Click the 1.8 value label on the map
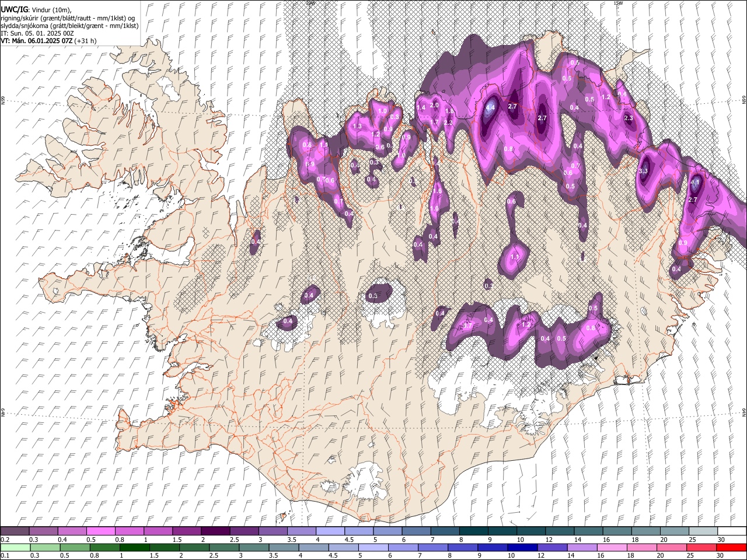The height and width of the screenshot is (560, 747). [449, 111]
